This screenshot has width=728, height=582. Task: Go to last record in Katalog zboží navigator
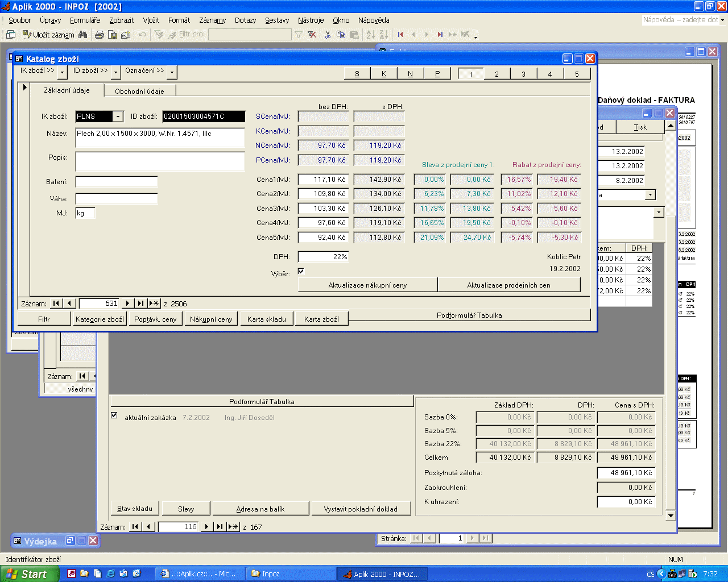pyautogui.click(x=140, y=304)
